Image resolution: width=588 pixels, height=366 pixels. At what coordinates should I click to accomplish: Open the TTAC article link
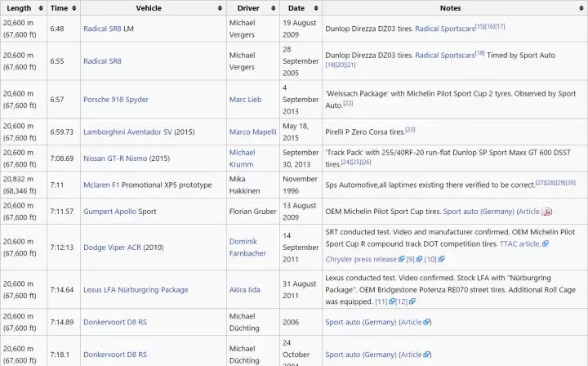click(520, 243)
